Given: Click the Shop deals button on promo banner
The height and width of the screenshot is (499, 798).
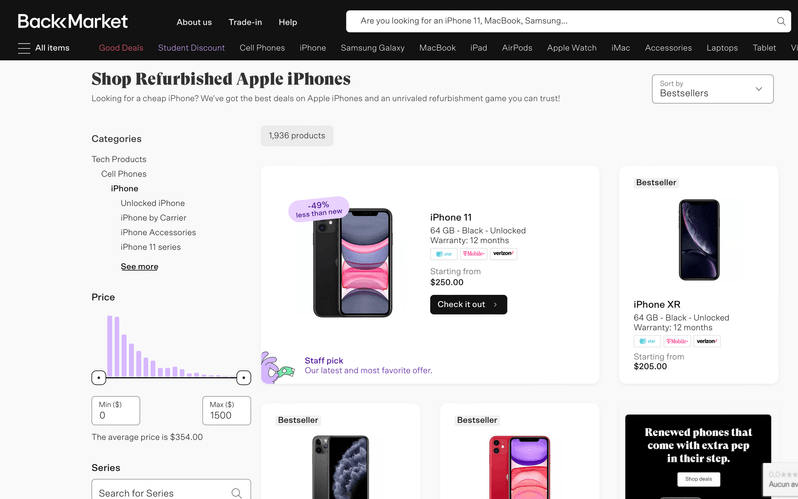Looking at the screenshot, I should [698, 480].
